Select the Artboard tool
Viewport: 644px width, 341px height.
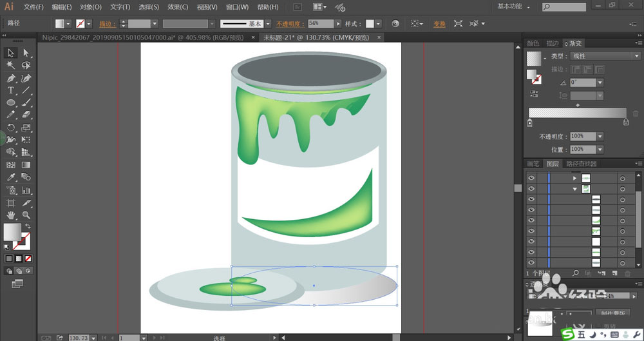[11, 203]
